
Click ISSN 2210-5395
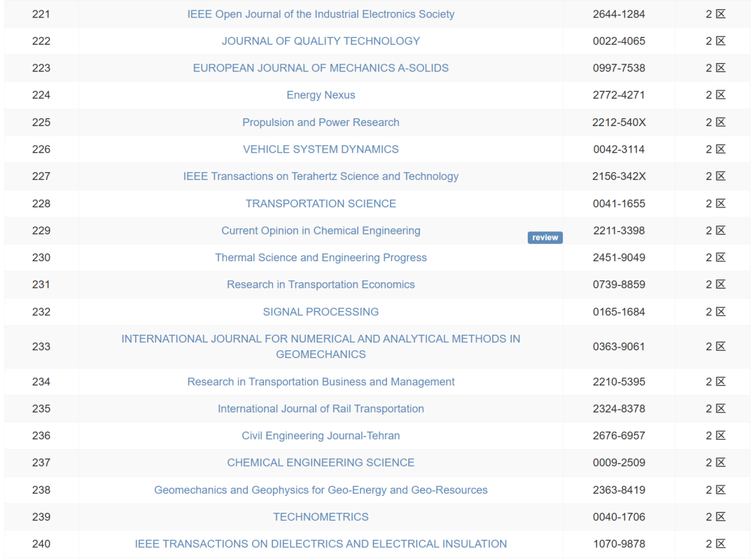pyautogui.click(x=619, y=382)
